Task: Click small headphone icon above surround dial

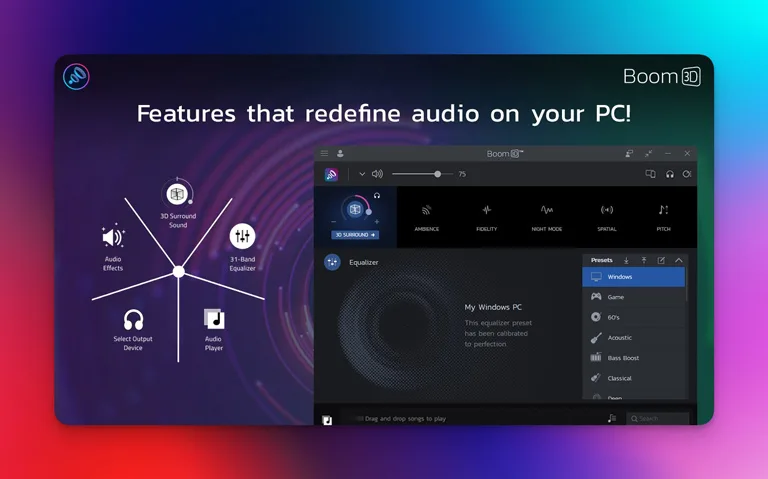Action: pos(377,195)
